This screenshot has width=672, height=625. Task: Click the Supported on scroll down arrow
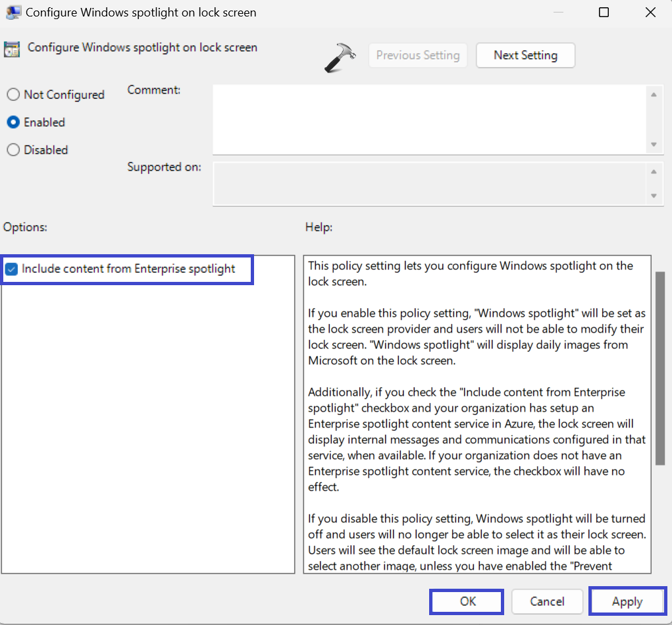click(653, 196)
